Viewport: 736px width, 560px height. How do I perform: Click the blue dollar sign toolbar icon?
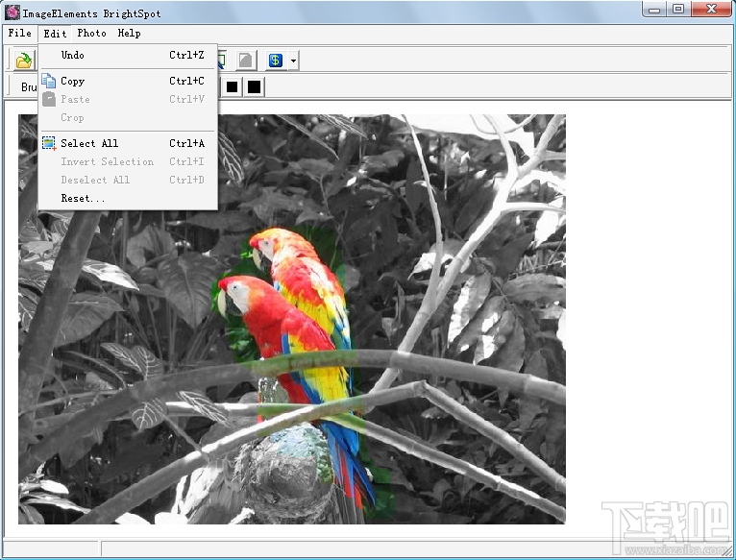coord(276,61)
